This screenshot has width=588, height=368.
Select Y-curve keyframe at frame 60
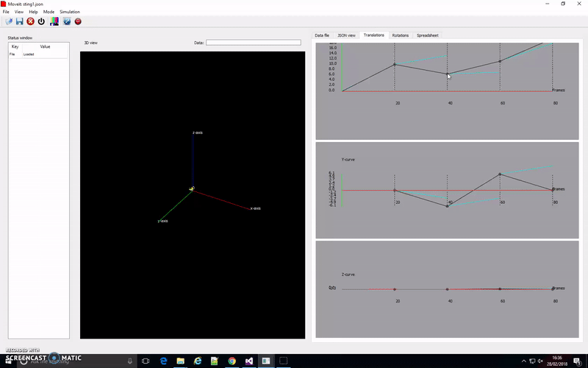click(500, 174)
